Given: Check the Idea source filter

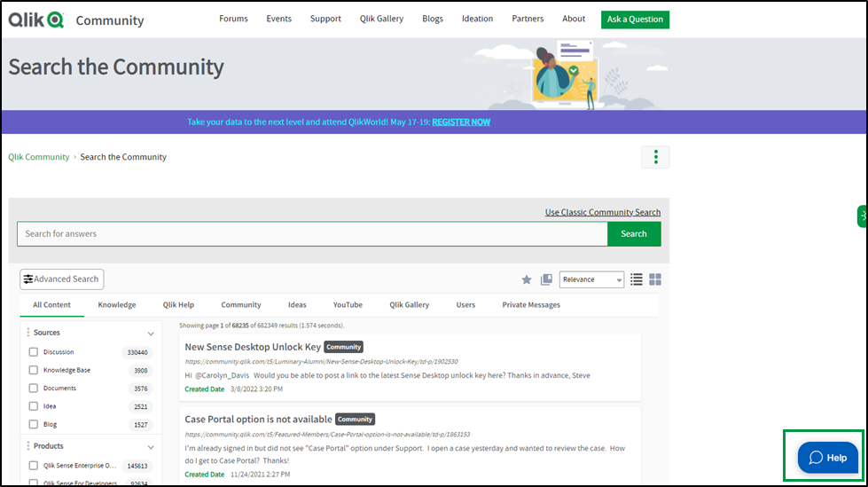Looking at the screenshot, I should (33, 406).
